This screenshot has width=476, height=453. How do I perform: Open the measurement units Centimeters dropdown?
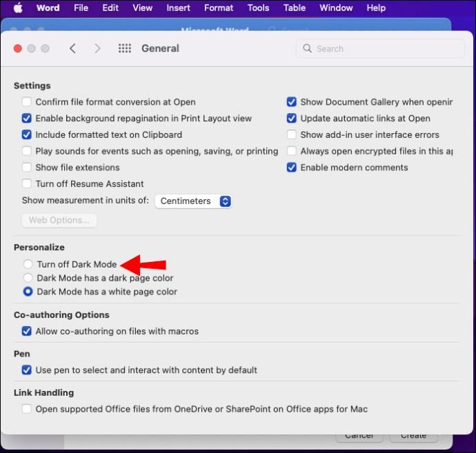coord(193,201)
